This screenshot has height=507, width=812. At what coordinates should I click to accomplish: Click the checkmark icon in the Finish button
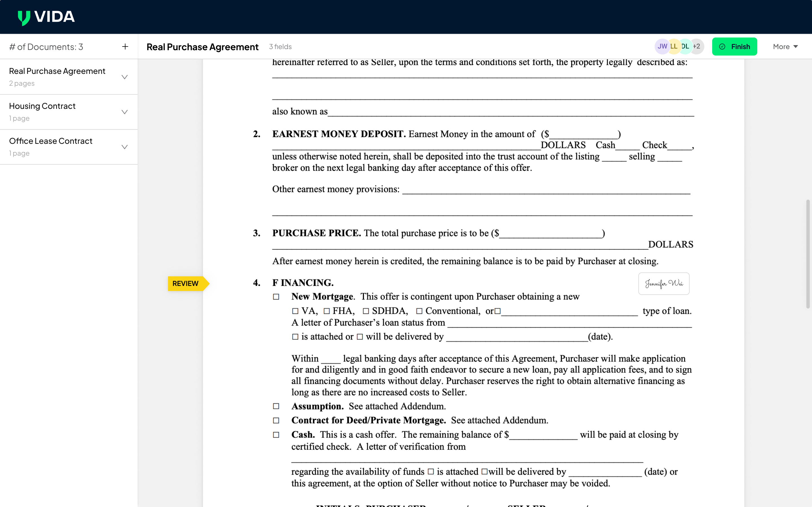[x=723, y=46]
